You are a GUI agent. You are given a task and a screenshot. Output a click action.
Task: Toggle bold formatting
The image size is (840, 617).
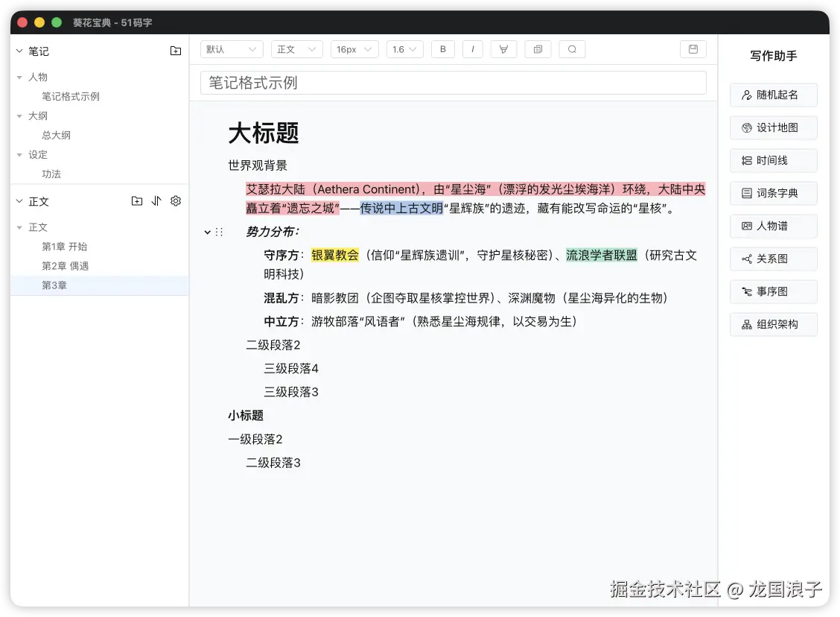[442, 48]
